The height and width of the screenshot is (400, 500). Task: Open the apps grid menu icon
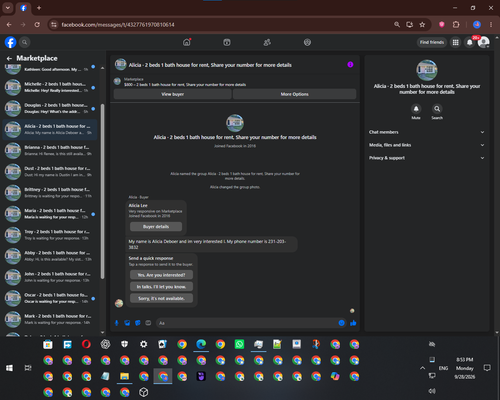(455, 42)
